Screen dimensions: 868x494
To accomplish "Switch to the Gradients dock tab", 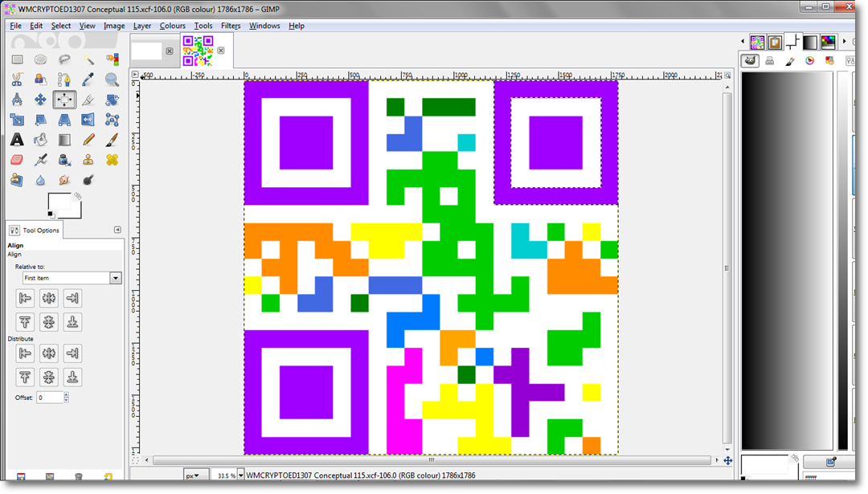I will [810, 42].
